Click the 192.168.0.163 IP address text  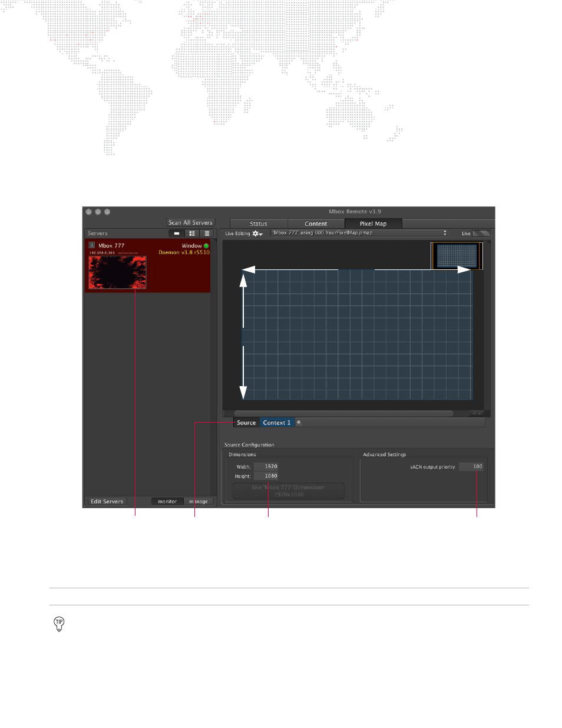[102, 253]
